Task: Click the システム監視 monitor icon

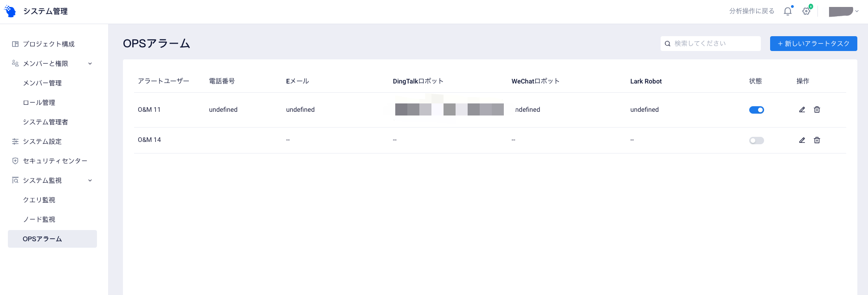Action: (15, 180)
